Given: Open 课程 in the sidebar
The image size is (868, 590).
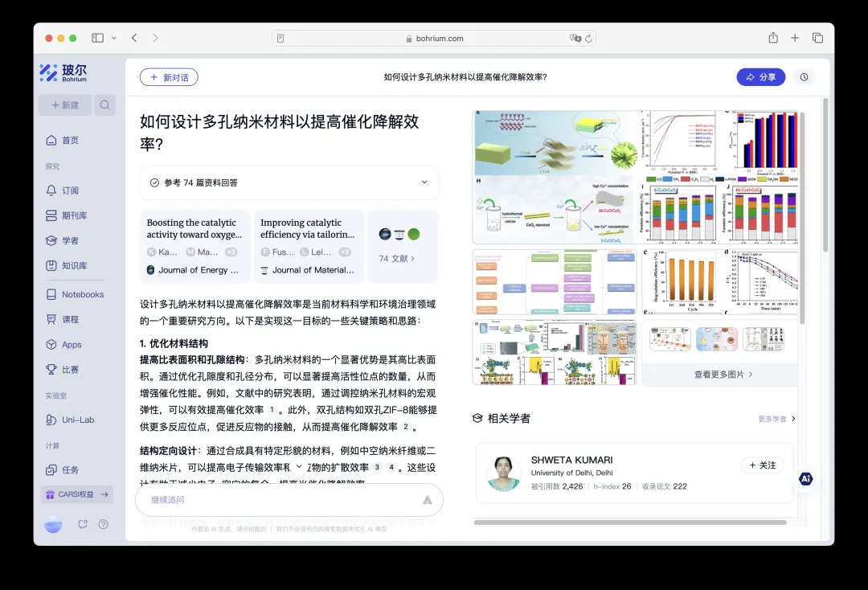Looking at the screenshot, I should click(x=62, y=319).
